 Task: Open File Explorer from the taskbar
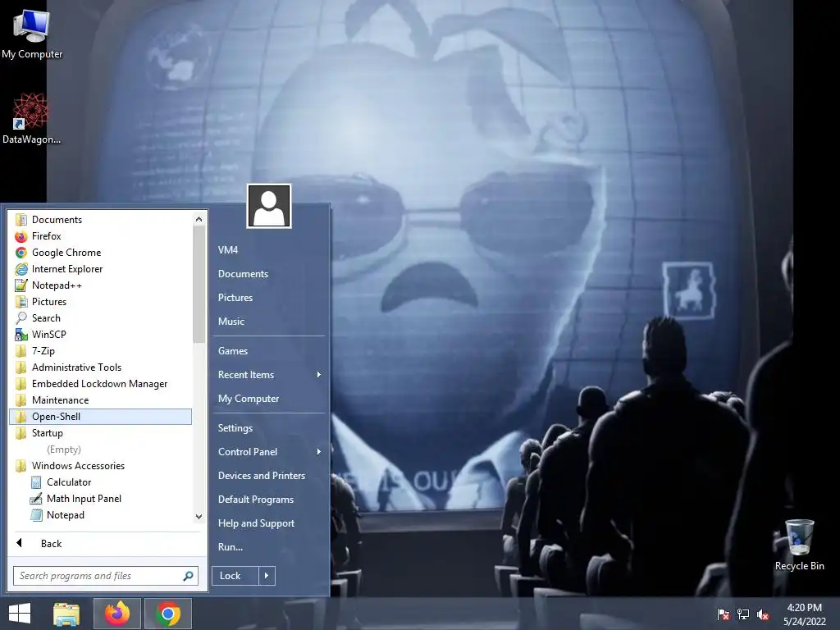pyautogui.click(x=66, y=614)
